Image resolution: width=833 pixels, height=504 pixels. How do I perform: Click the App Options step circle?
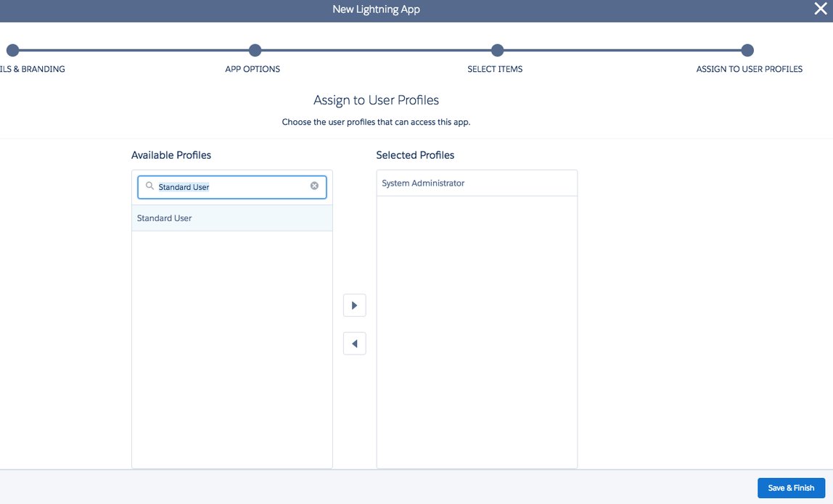pyautogui.click(x=255, y=50)
